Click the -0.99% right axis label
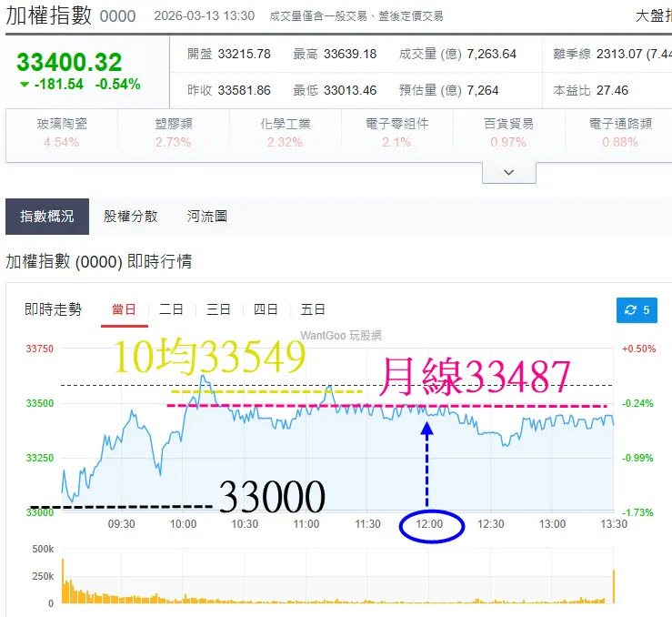Screen dimensions: 672x617 637,458
